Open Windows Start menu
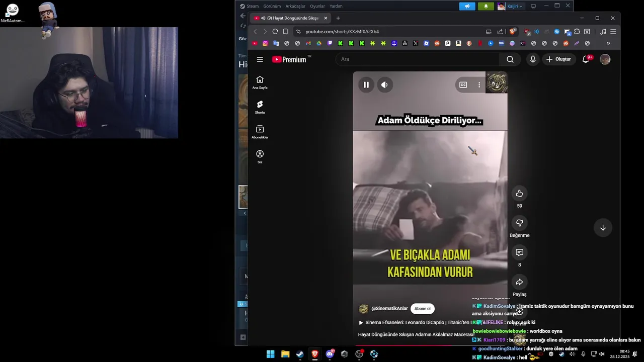The width and height of the screenshot is (644, 362). pos(271,354)
